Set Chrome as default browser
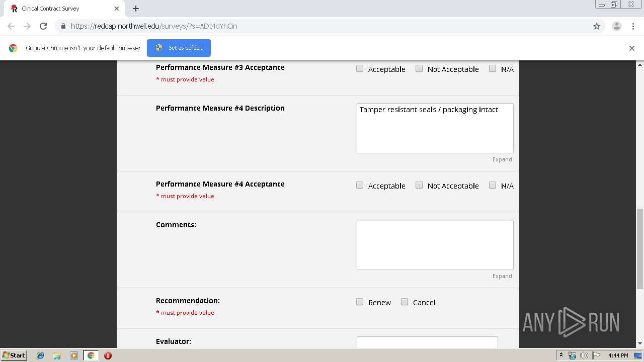 (x=179, y=48)
